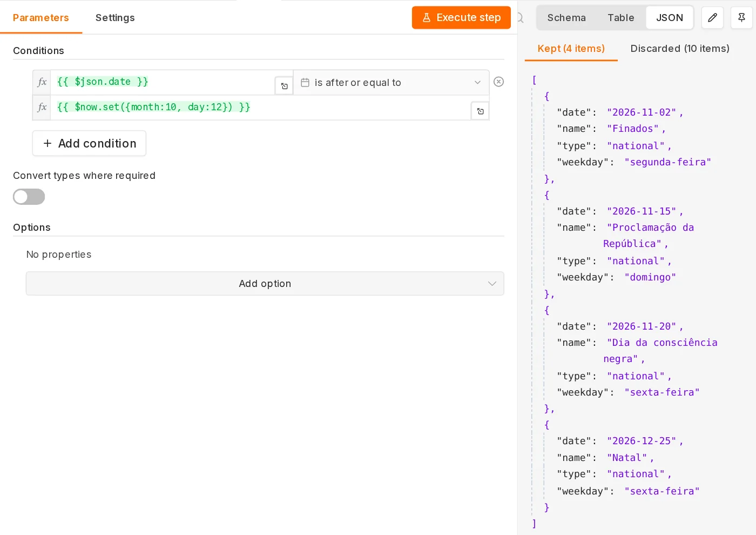Click the date value "2026-11-20"
The height and width of the screenshot is (535, 756).
coord(641,326)
